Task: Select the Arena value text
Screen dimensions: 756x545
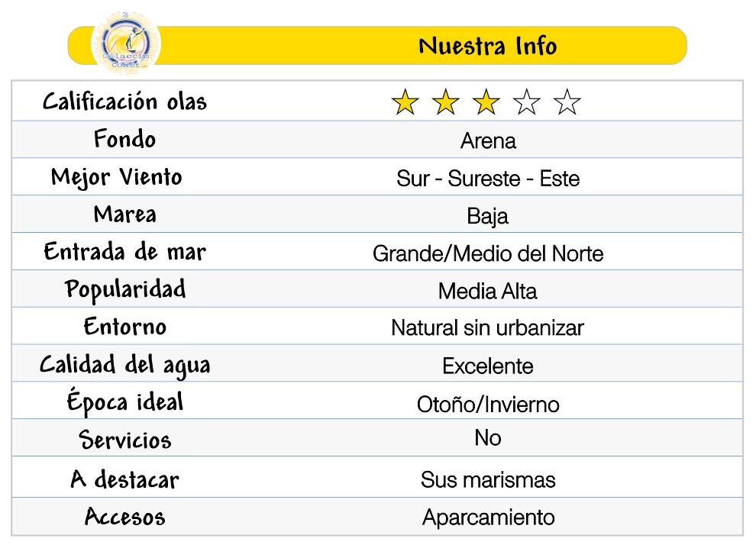Action: tap(488, 141)
